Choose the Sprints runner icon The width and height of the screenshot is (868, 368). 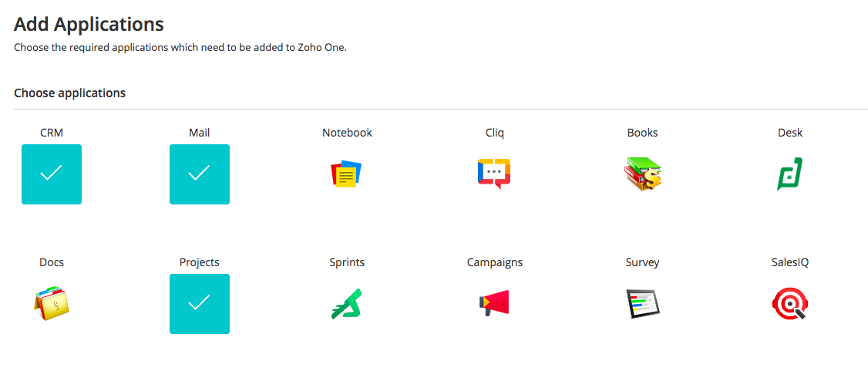[x=347, y=304]
